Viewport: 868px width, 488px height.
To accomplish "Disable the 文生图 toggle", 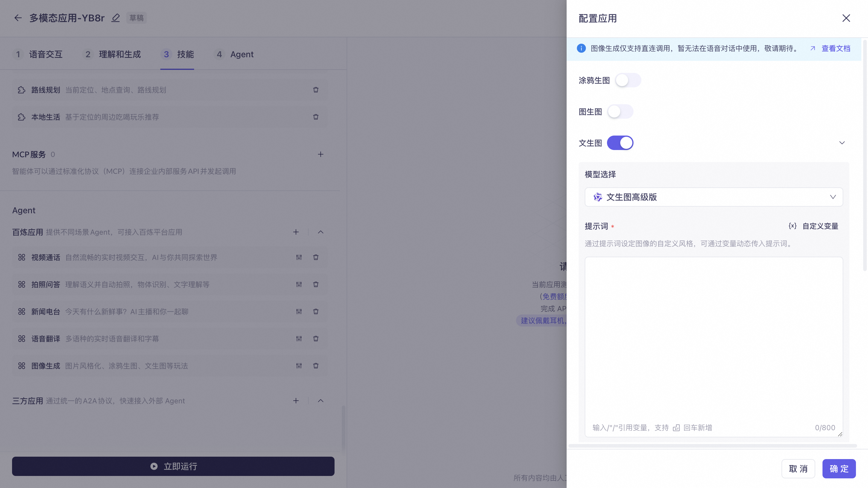I will click(x=620, y=142).
